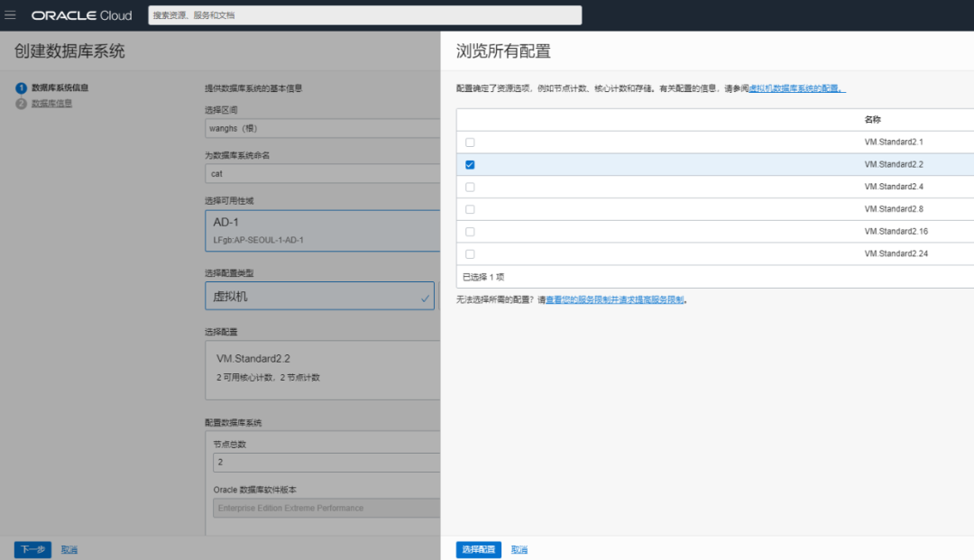Click the 已选择 1 项 status text
This screenshot has width=974, height=560.
[483, 277]
